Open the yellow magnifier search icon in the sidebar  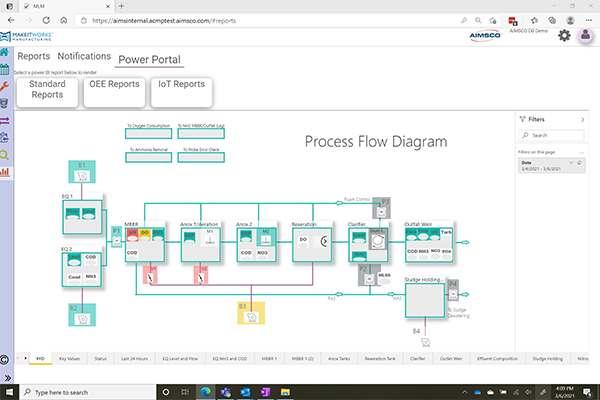[5, 155]
